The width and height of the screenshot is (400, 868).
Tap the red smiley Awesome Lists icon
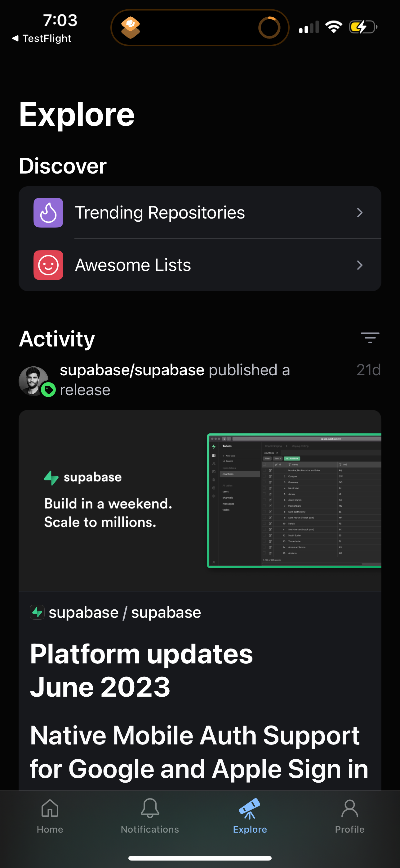coord(48,265)
